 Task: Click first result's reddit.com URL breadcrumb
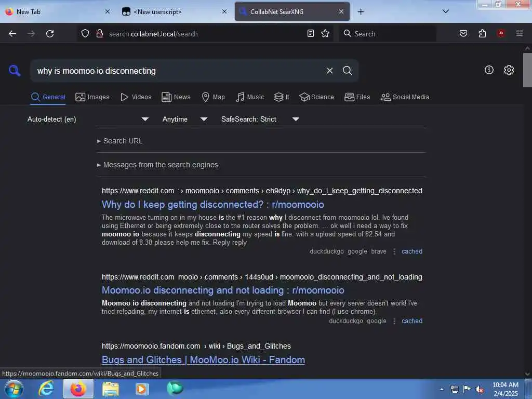tap(262, 191)
